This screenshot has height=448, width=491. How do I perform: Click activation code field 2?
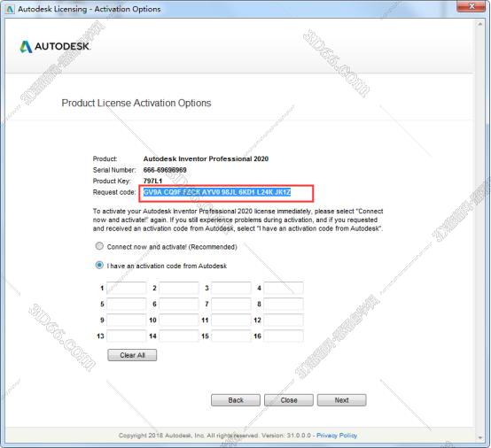tap(179, 288)
